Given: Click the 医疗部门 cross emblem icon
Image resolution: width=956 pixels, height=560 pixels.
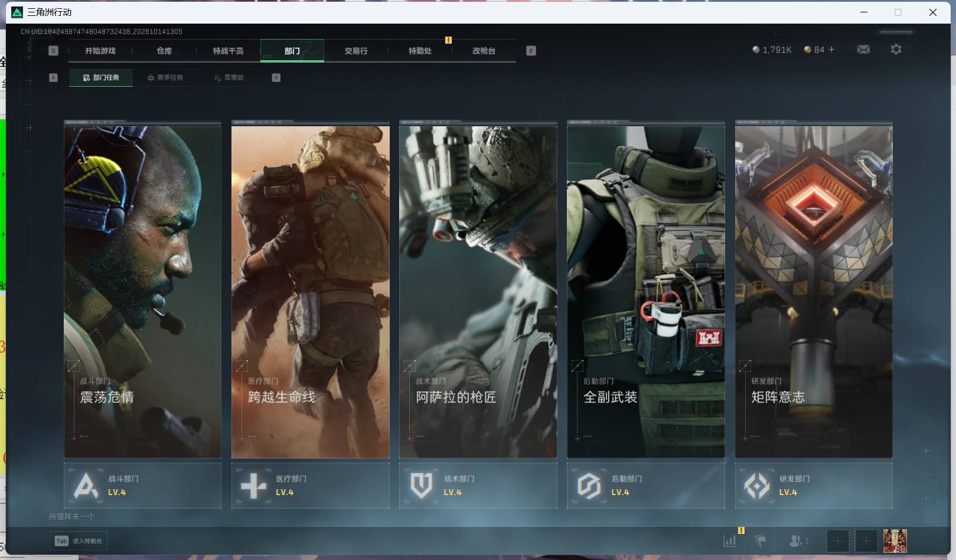Looking at the screenshot, I should click(254, 486).
